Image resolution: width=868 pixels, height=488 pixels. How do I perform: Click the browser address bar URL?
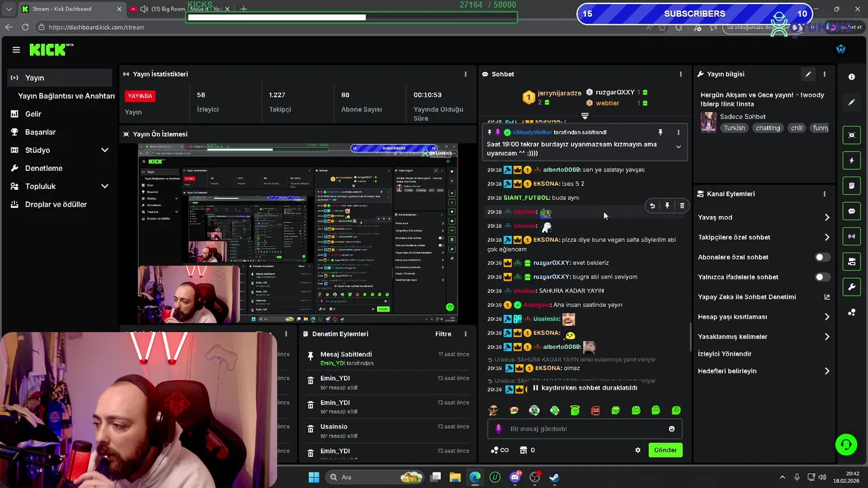[x=96, y=27]
